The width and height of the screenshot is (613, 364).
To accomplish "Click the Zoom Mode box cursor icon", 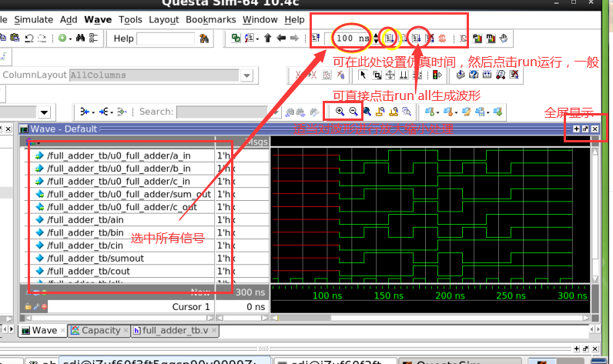I will pyautogui.click(x=377, y=75).
